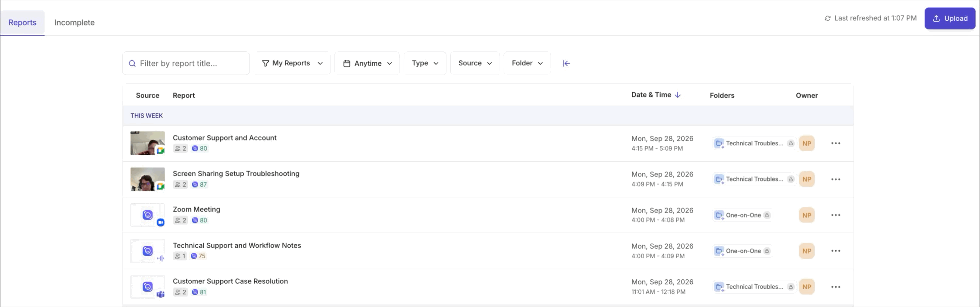Click score 87 badge on Screen Sharing row
Image resolution: width=980 pixels, height=307 pixels.
pos(199,184)
